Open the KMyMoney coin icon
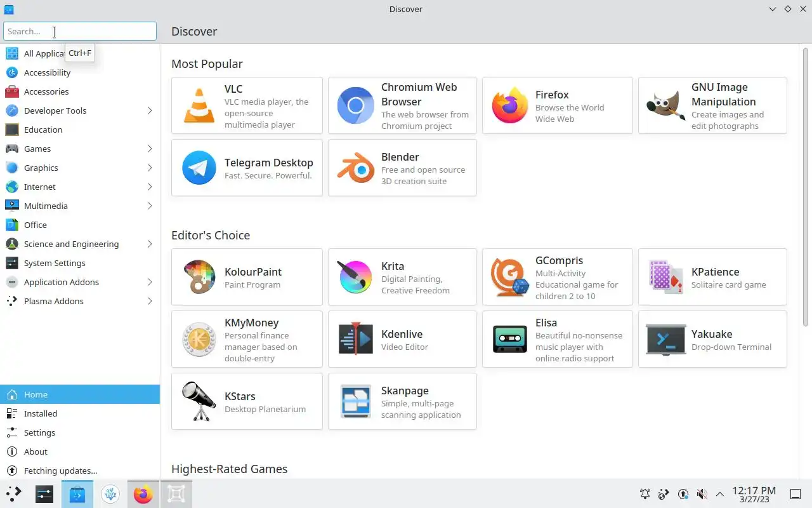The image size is (812, 508). [199, 339]
